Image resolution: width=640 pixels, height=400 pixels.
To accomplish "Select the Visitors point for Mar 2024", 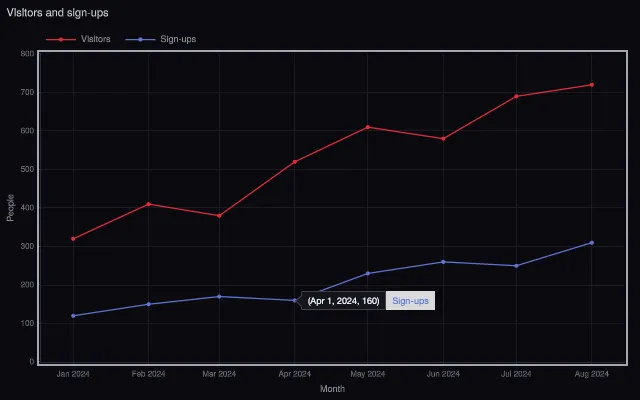I will tap(220, 216).
